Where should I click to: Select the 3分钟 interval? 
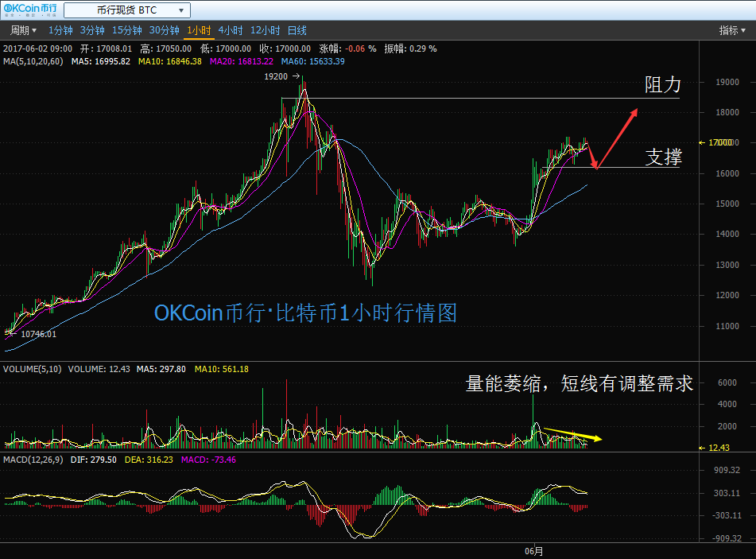point(92,30)
